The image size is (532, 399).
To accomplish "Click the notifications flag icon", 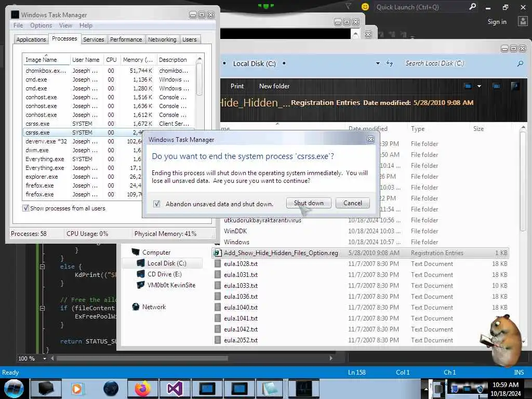I will click(x=348, y=6).
